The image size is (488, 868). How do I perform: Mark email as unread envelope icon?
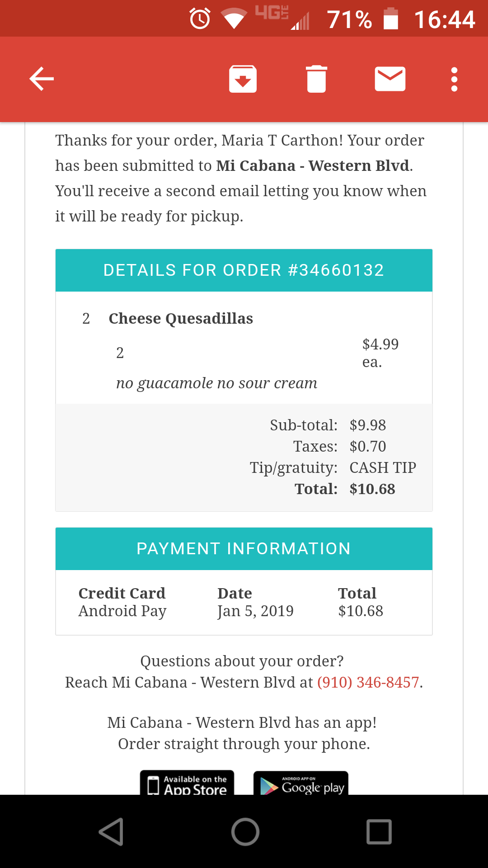[x=390, y=79]
